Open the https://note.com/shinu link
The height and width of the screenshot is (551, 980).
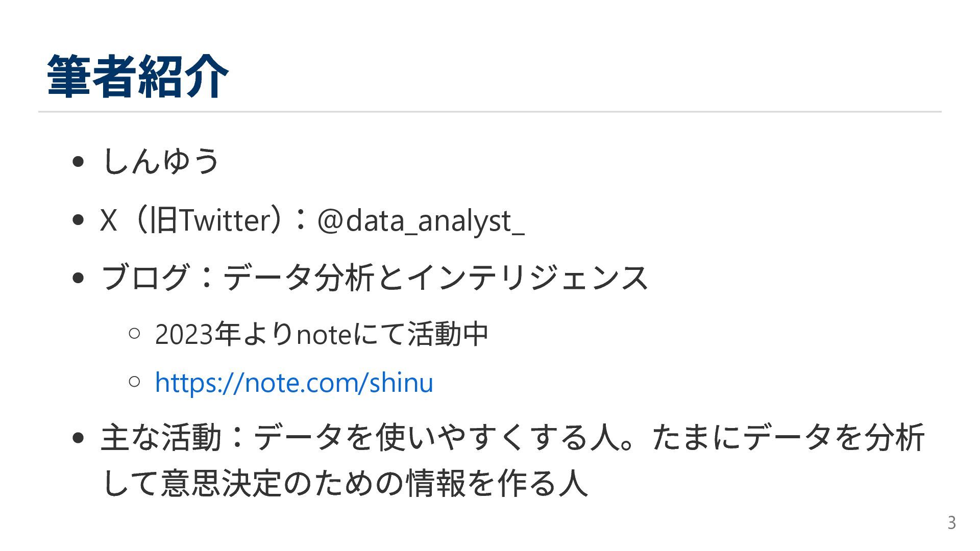(293, 383)
